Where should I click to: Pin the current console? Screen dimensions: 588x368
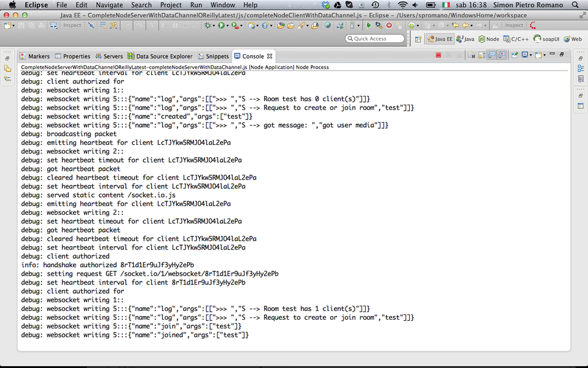[x=514, y=55]
